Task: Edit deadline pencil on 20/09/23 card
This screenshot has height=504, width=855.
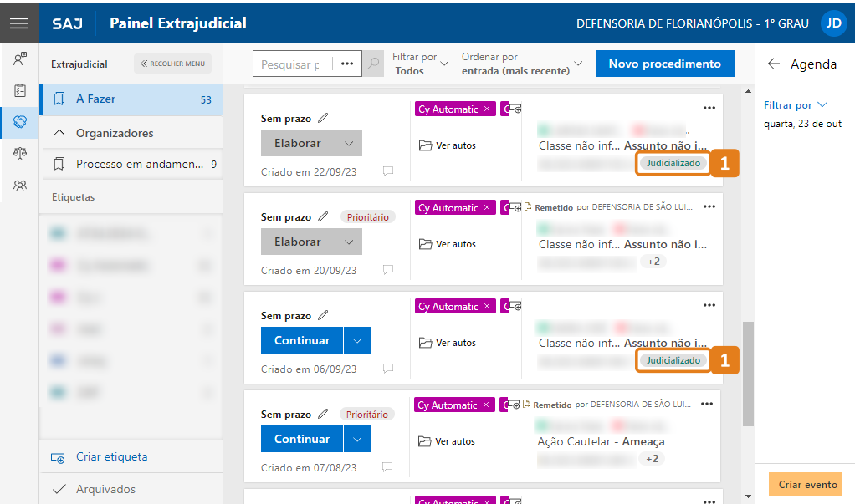Action: coord(323,216)
